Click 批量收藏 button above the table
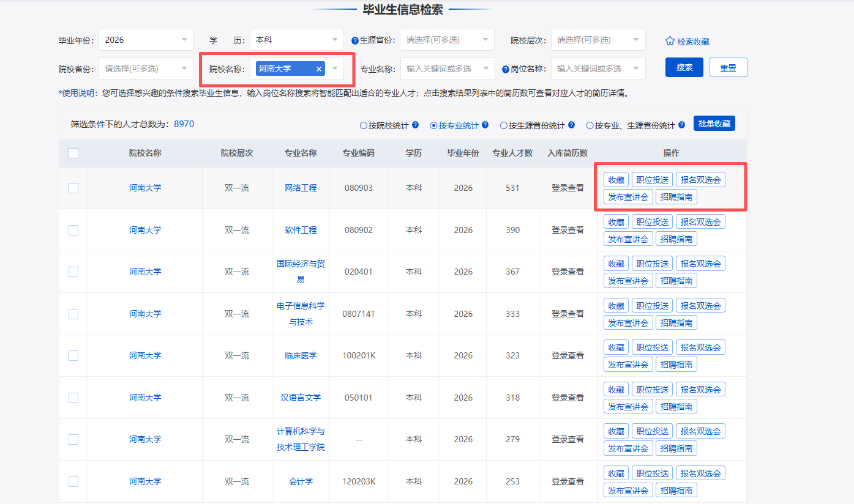Screen dimensions: 854x504 pyautogui.click(x=714, y=124)
